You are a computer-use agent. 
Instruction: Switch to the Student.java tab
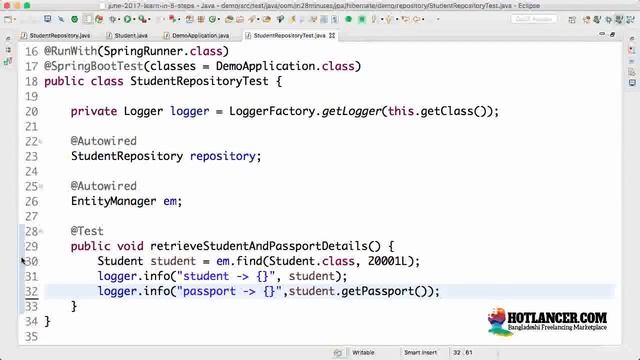[127, 36]
